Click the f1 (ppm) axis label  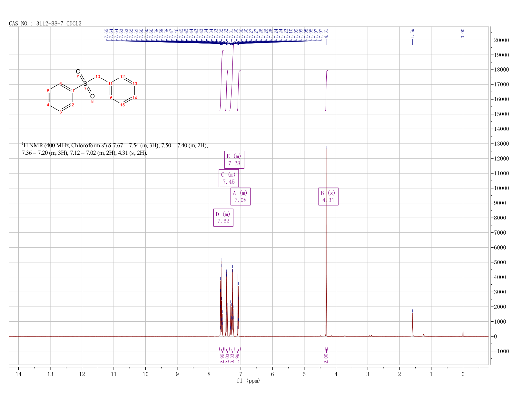248,381
